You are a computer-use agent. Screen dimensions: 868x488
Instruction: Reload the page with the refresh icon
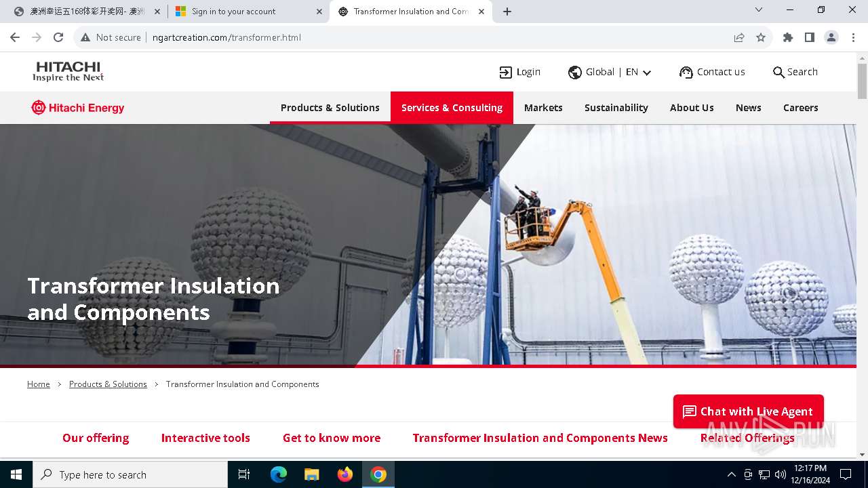58,37
